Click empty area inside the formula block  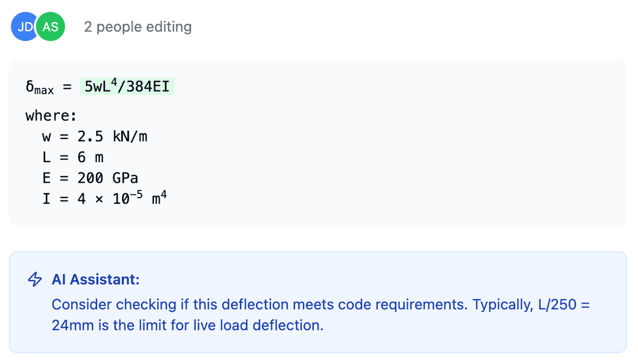tap(399, 159)
